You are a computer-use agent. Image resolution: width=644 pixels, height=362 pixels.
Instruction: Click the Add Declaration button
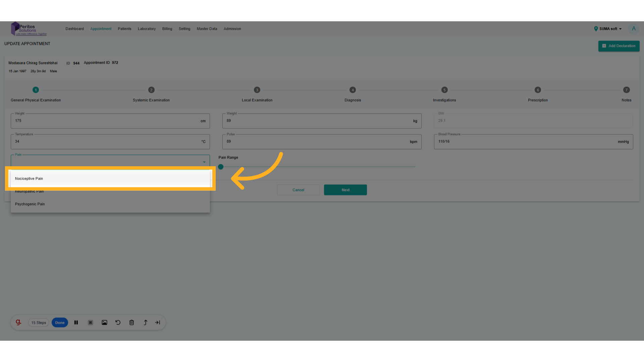point(619,46)
